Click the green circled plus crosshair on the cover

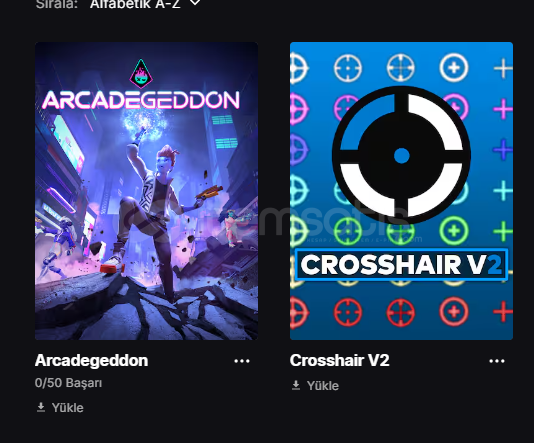point(454,231)
